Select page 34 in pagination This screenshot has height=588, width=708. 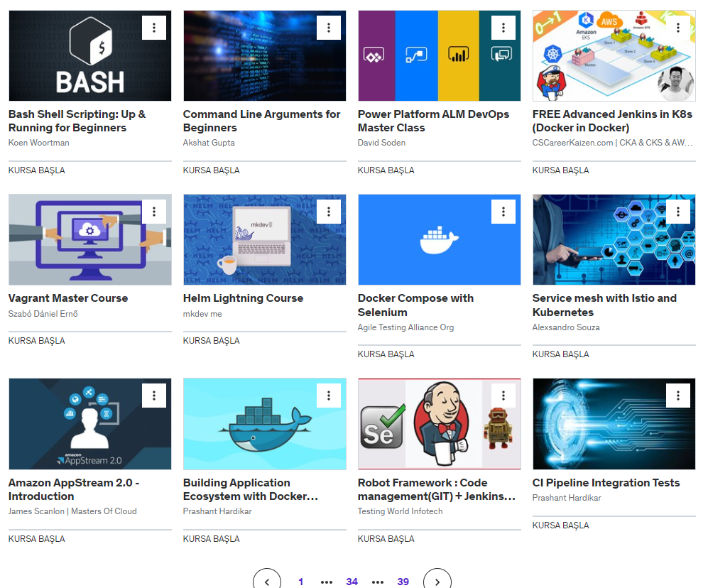(x=352, y=582)
